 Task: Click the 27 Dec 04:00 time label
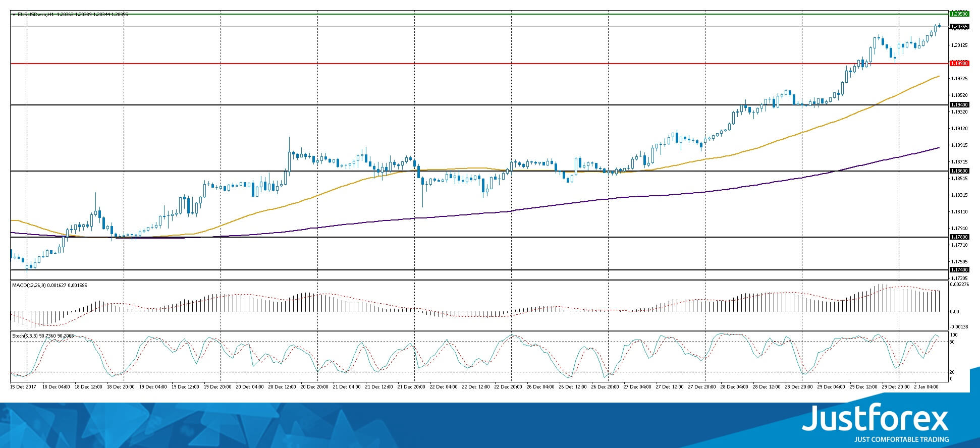pyautogui.click(x=637, y=387)
